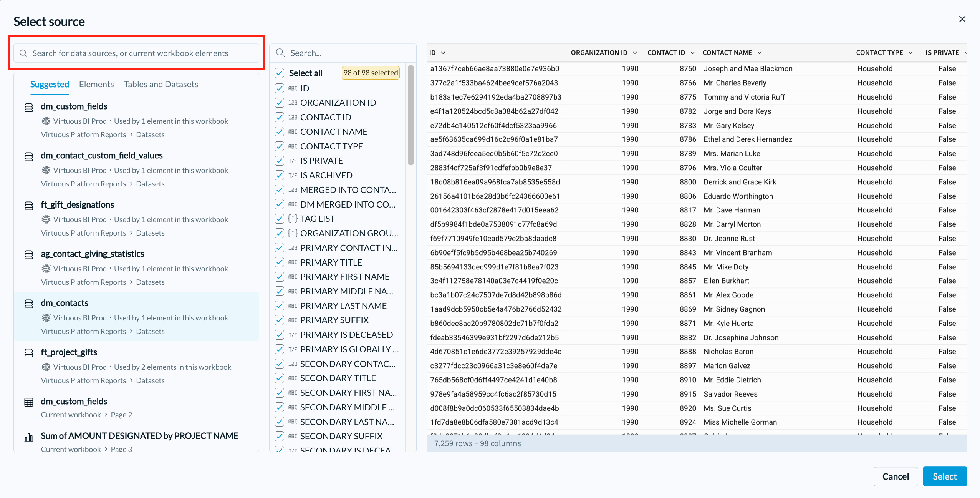
Task: Click the T/F boolean type icon next to IS PRIVATE
Action: point(293,161)
